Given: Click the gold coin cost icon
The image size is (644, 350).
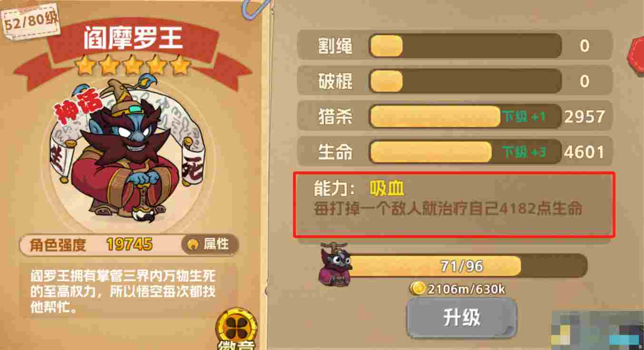Looking at the screenshot, I should [418, 288].
